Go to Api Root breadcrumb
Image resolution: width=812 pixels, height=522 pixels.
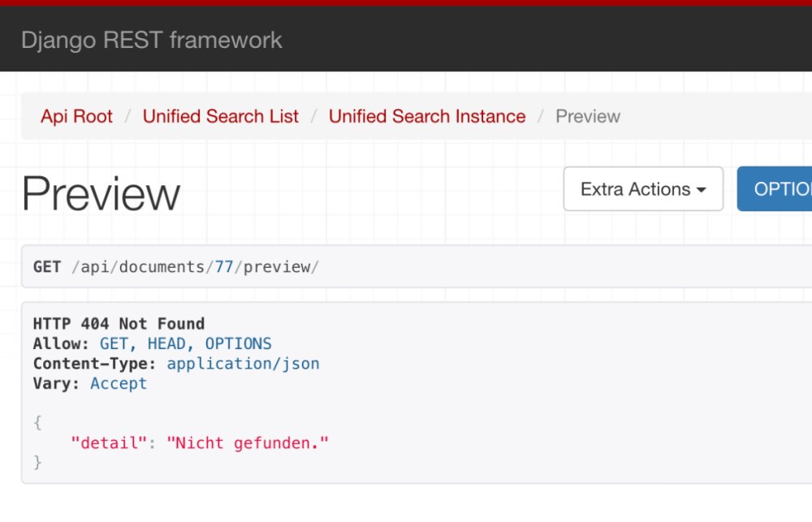coord(76,116)
